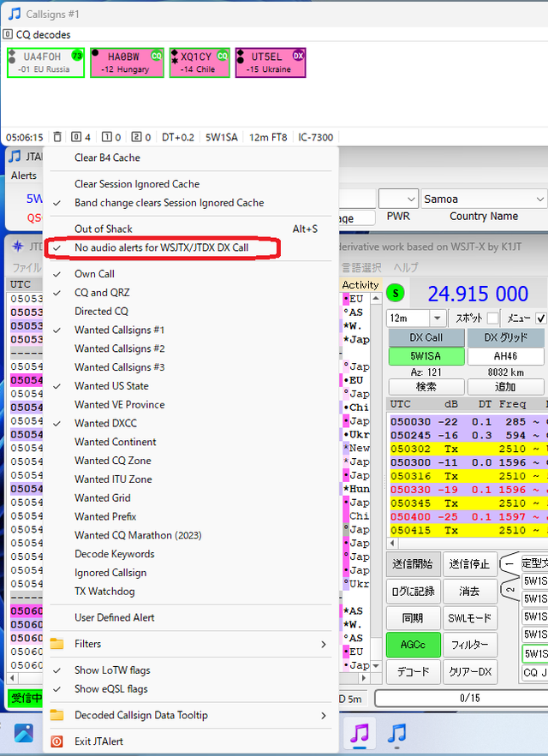The height and width of the screenshot is (756, 548).
Task: Select the UT5EL Ukraine callsign tile
Action: tap(271, 63)
